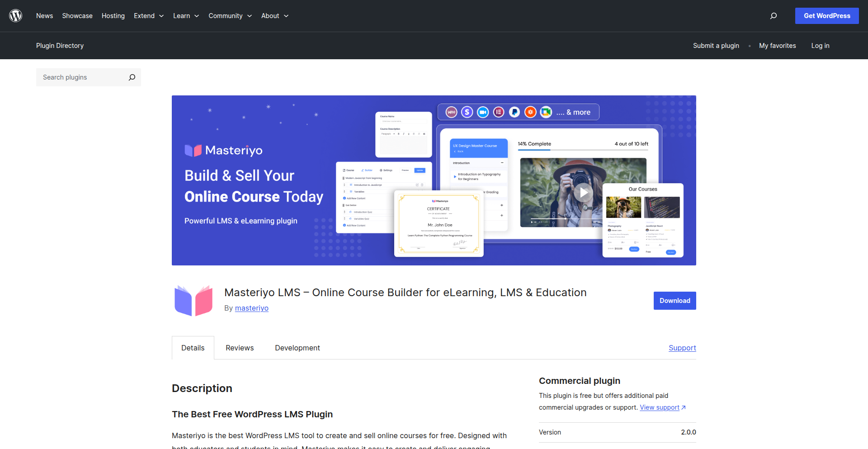868x449 pixels.
Task: Click the Our Courses card in banner
Action: click(x=643, y=220)
